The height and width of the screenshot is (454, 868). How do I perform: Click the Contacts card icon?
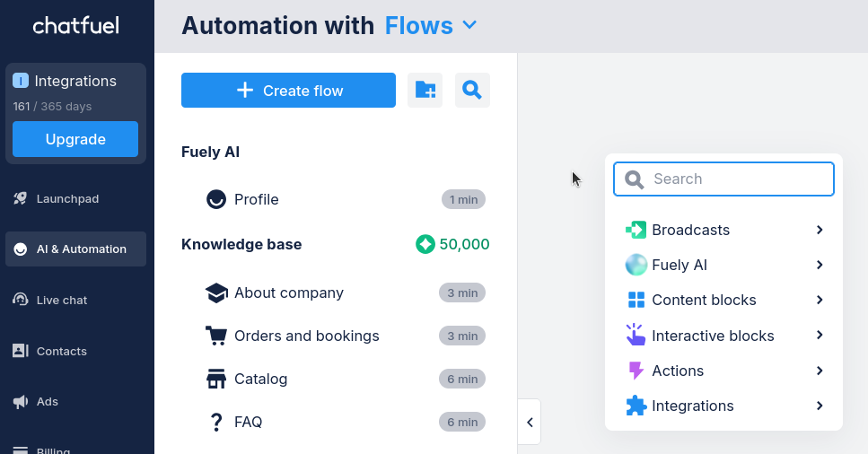[x=20, y=351]
